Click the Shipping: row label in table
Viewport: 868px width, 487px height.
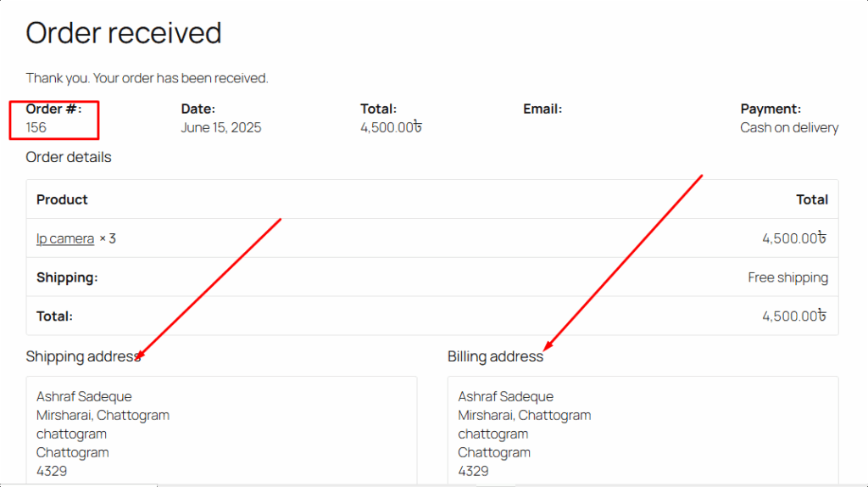coord(67,277)
